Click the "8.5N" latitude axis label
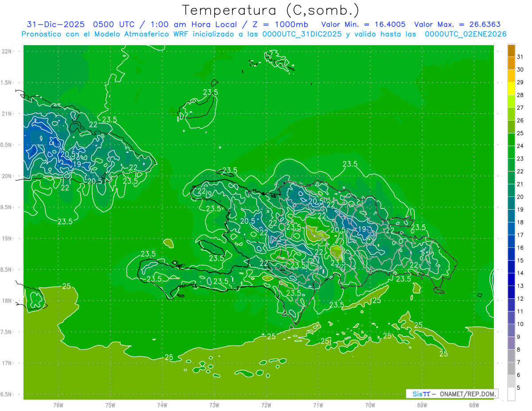Viewport: 532px width, 411px height. point(7,270)
